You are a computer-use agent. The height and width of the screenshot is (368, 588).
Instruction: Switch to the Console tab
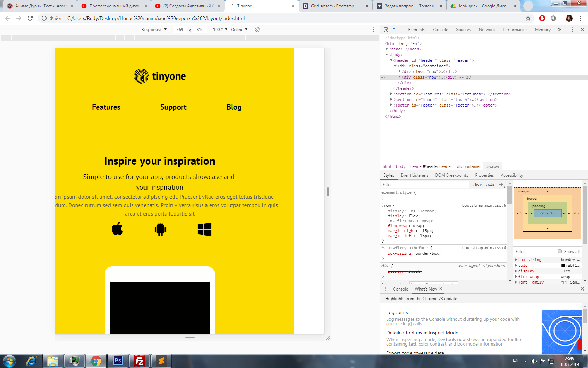pos(440,30)
